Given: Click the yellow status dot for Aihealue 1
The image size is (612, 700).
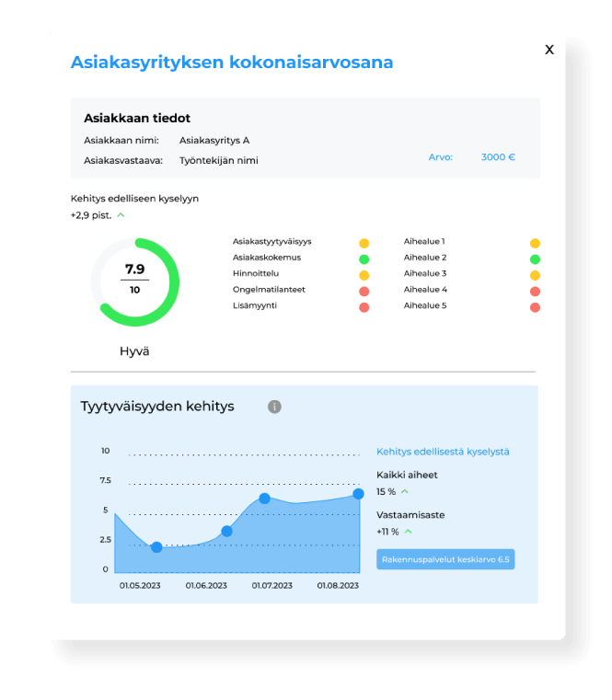Looking at the screenshot, I should (x=535, y=244).
